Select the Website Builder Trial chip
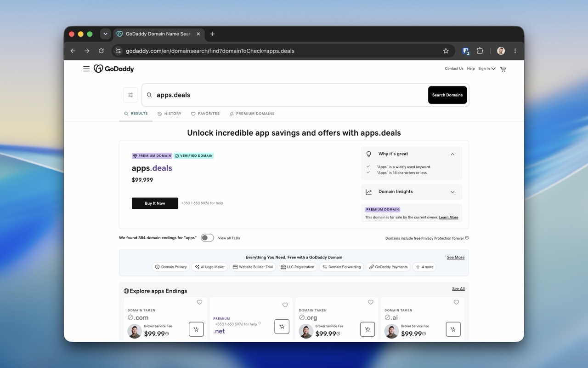The image size is (588, 368). pos(253,267)
